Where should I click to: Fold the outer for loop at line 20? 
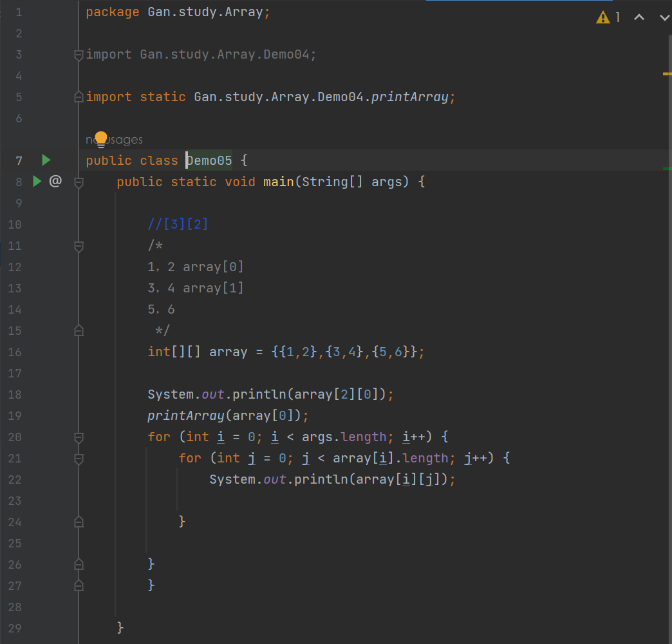point(79,437)
